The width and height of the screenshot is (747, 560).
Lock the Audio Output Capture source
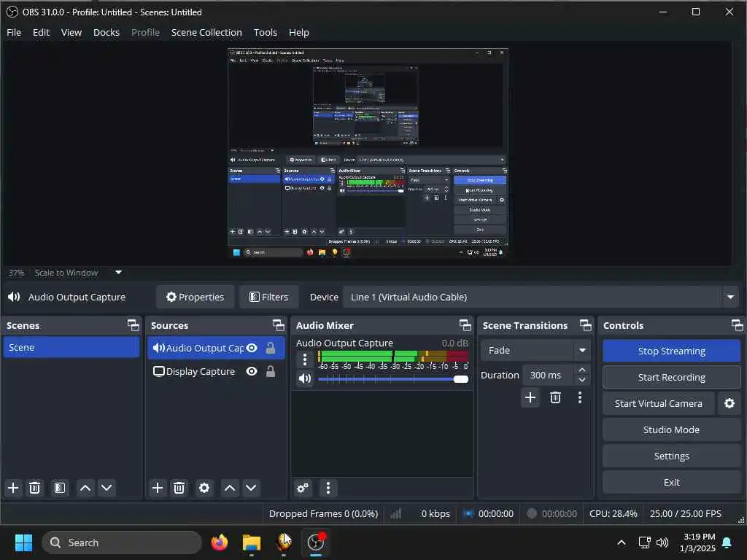click(271, 348)
